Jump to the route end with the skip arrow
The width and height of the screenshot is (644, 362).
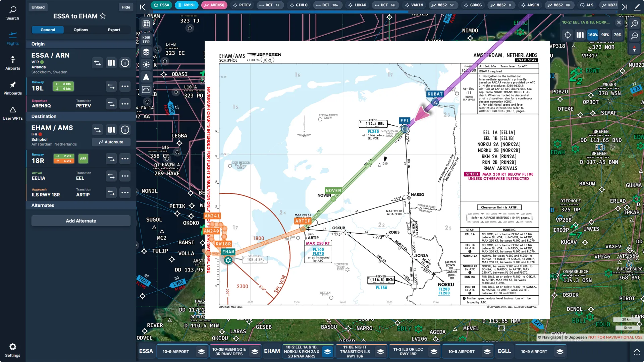[x=624, y=6]
